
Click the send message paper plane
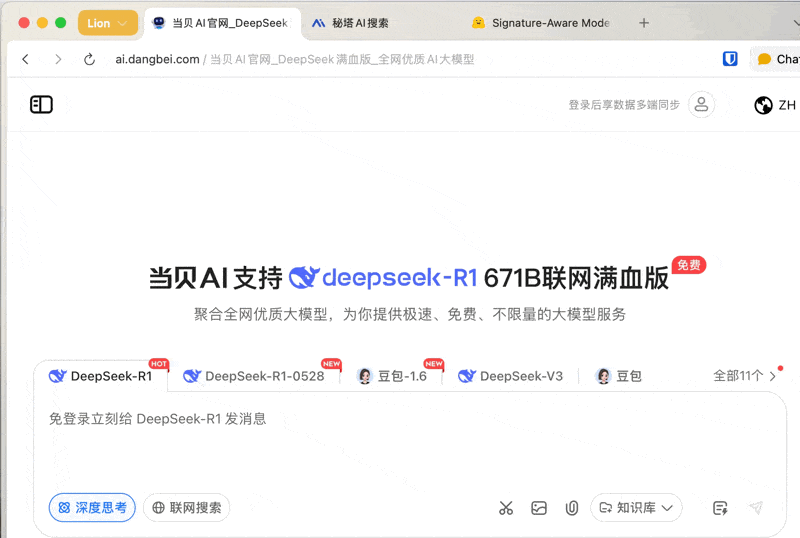pyautogui.click(x=756, y=507)
